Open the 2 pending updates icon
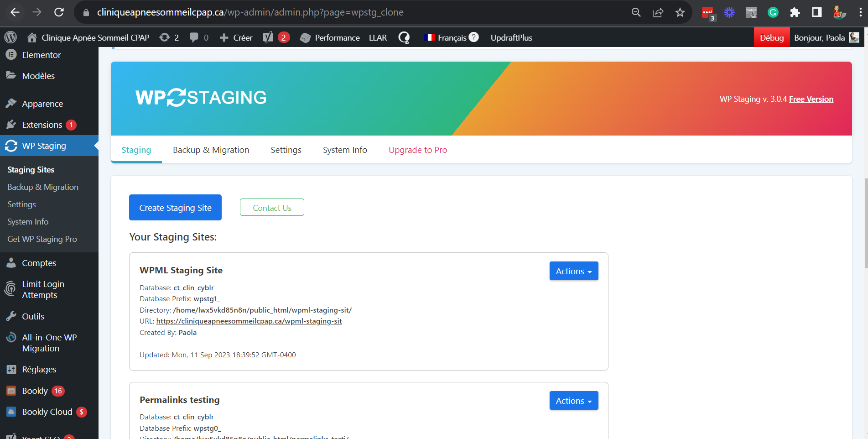Image resolution: width=868 pixels, height=439 pixels. coord(169,37)
